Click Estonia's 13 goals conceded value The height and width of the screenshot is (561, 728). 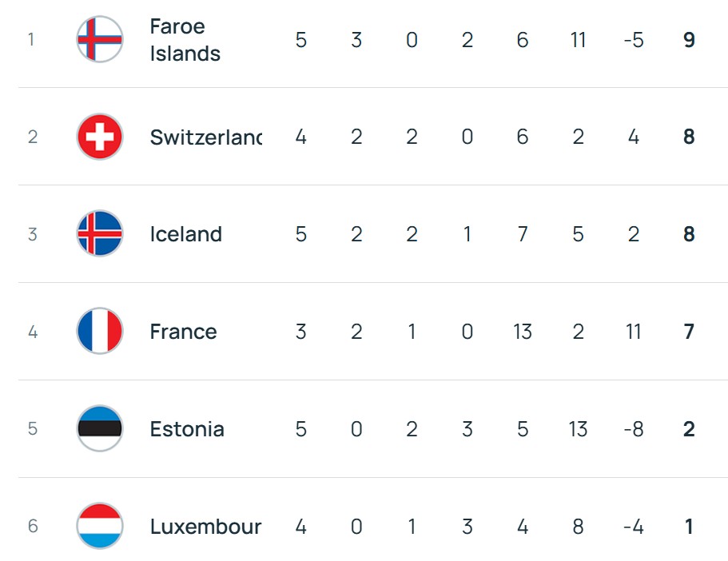pos(578,429)
